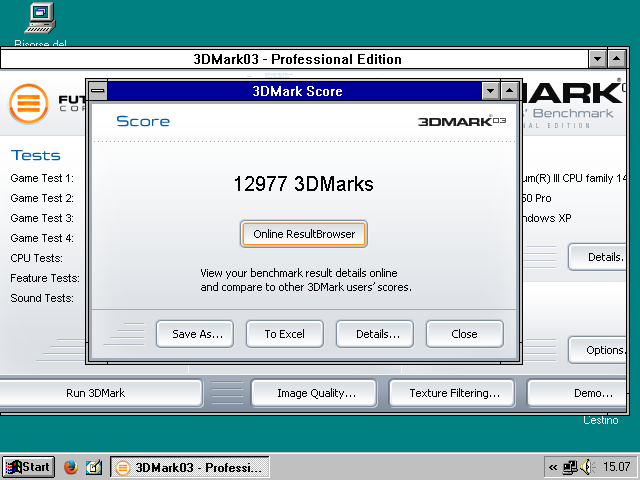Click the Score heading in dialog
Image resolution: width=640 pixels, height=480 pixels.
tap(143, 121)
